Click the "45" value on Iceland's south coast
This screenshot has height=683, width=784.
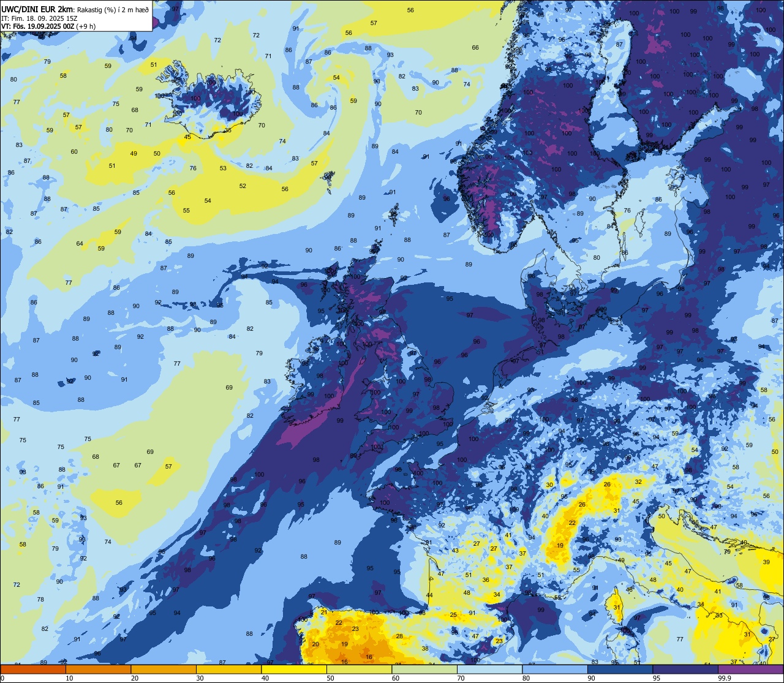tap(187, 137)
